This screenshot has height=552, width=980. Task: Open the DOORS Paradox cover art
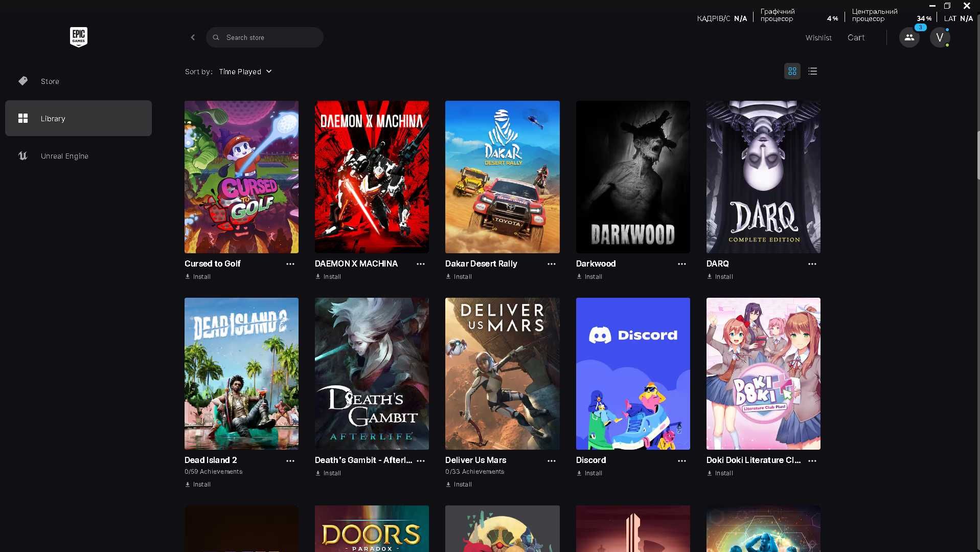tap(372, 529)
